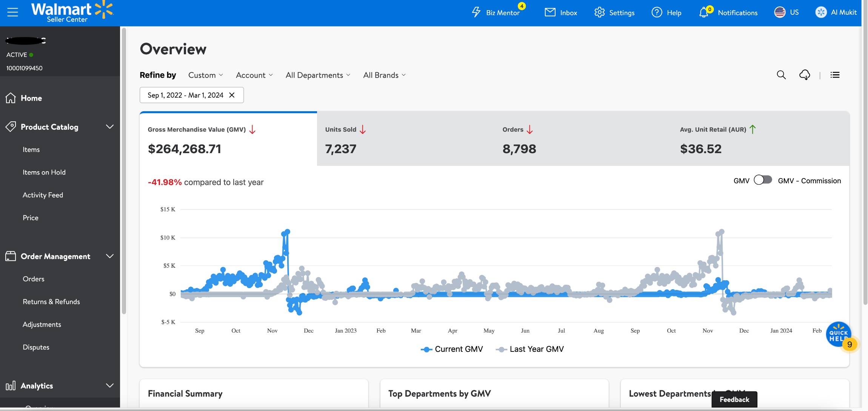Click the Biz Mentor lightning icon
Image resolution: width=868 pixels, height=411 pixels.
pos(476,12)
